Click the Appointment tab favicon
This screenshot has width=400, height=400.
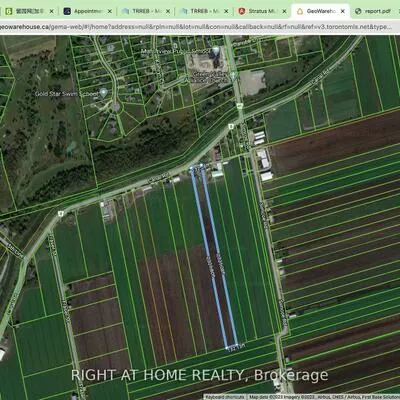click(67, 11)
